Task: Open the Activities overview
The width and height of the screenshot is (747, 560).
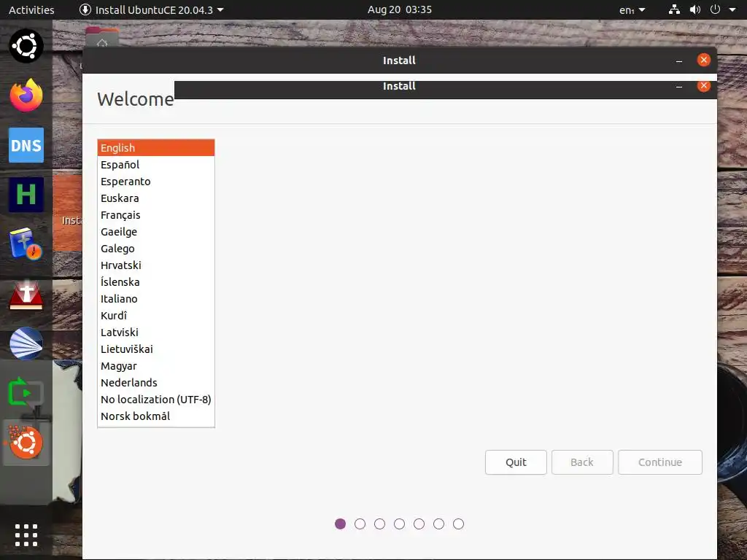Action: pos(31,9)
